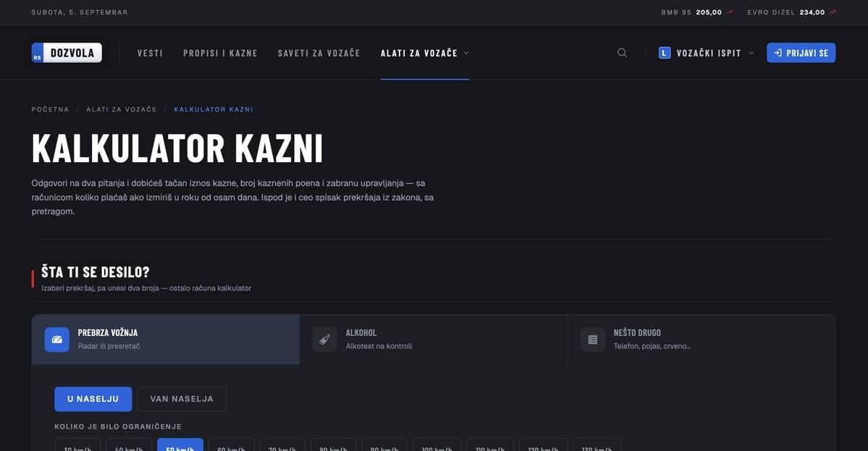Click the bottle icon for Alkohol
Image resolution: width=868 pixels, height=451 pixels.
[x=325, y=340]
